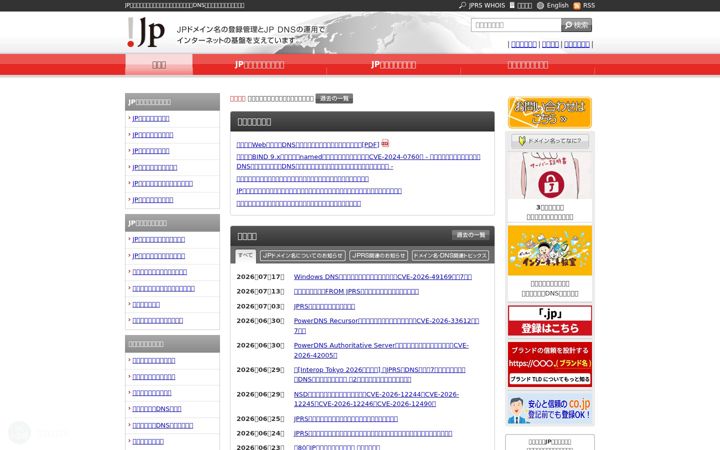Click the magnifier icon beside JPRS WHOIS
Viewport: 720px width, 450px height.
462,5
